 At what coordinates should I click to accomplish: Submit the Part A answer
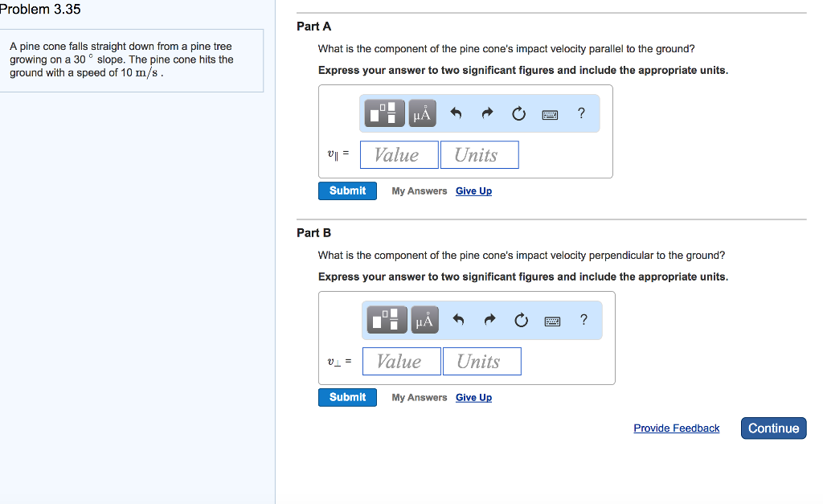[x=347, y=191]
